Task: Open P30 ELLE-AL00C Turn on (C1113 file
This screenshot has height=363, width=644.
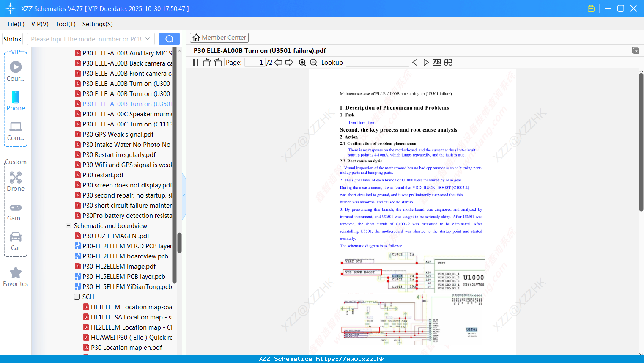Action: (123, 124)
